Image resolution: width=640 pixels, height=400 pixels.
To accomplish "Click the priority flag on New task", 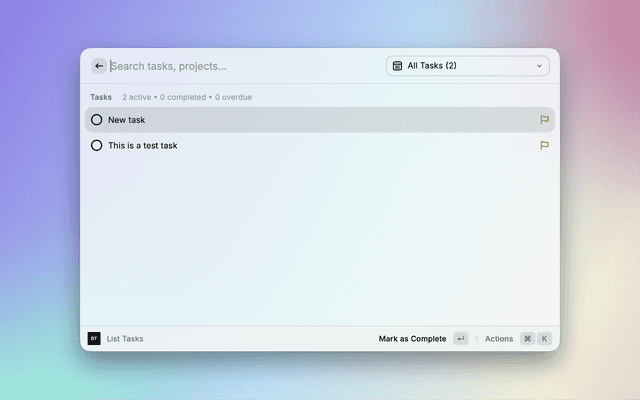I will point(544,120).
